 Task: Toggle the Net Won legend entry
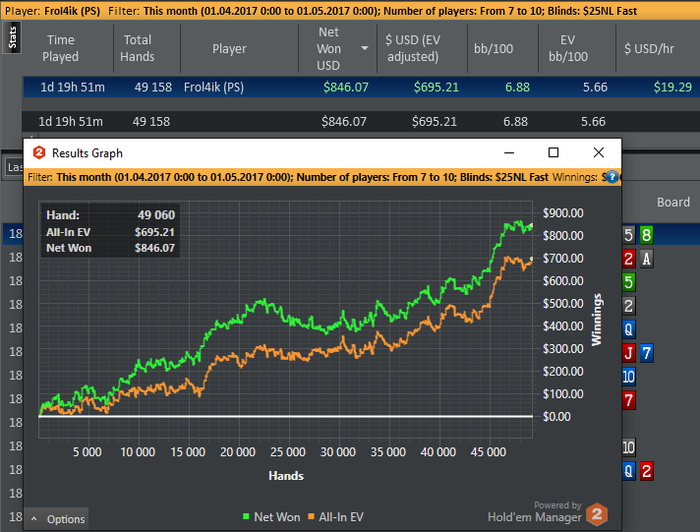[271, 517]
